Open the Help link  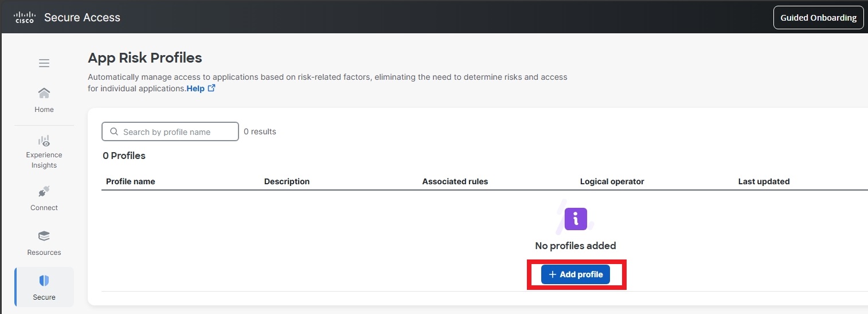tap(195, 88)
